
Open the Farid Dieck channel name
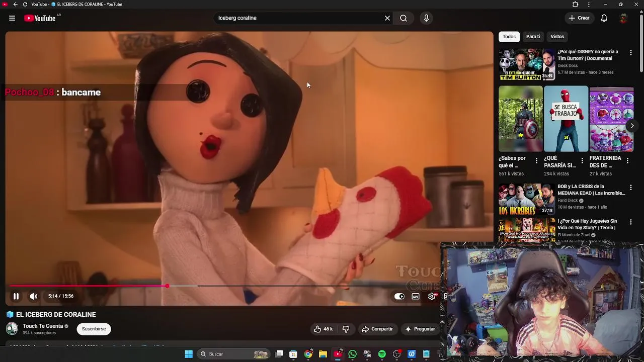pos(568,201)
